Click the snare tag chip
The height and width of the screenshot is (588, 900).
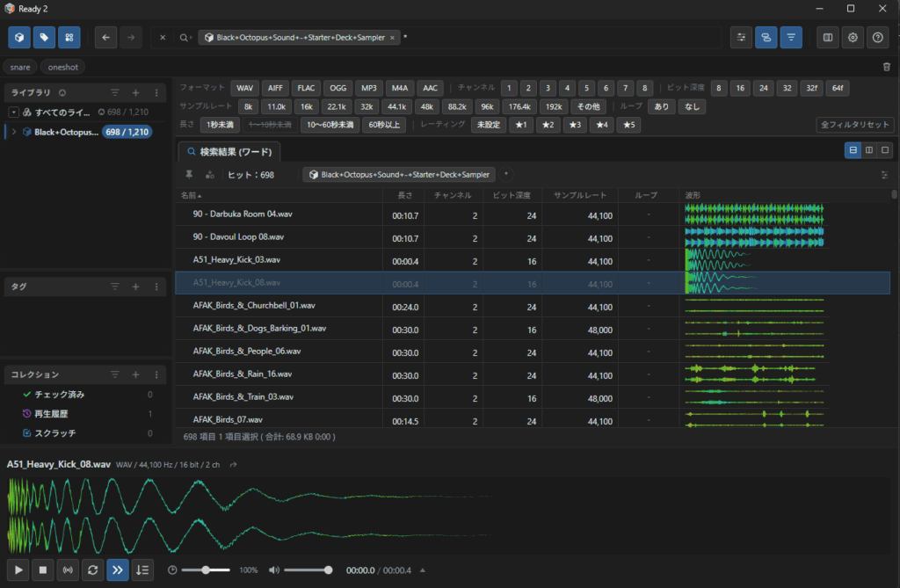tap(20, 67)
